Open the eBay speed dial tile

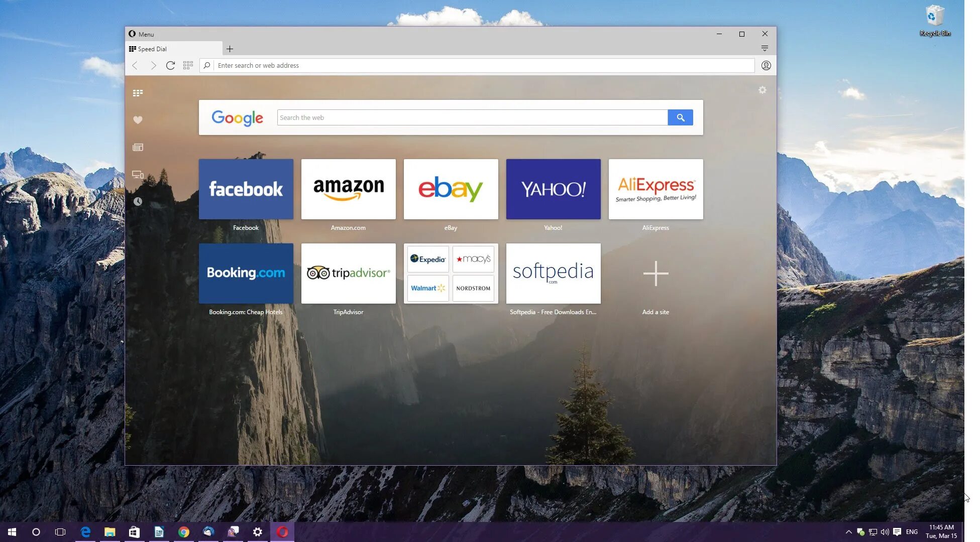pyautogui.click(x=451, y=189)
